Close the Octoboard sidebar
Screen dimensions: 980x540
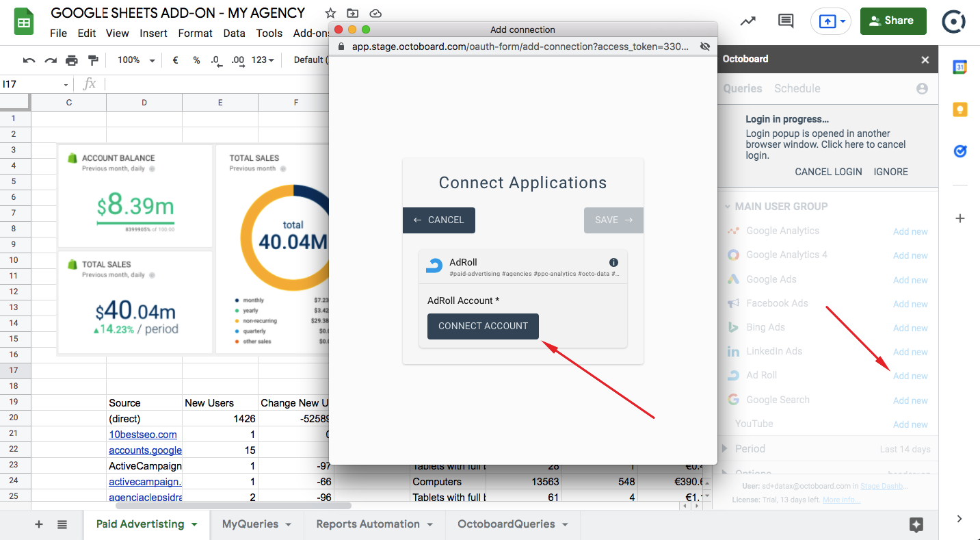925,60
